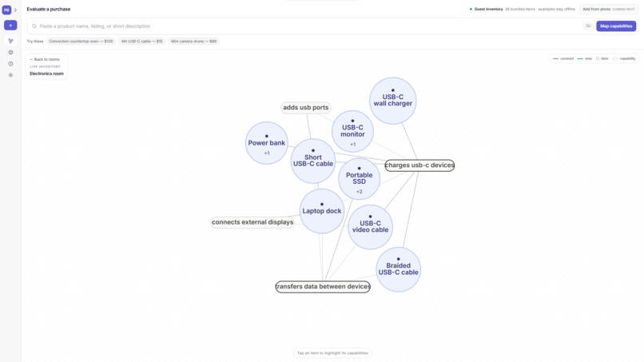The width and height of the screenshot is (644, 362).
Task: Click the capability legend entry
Action: point(624,59)
